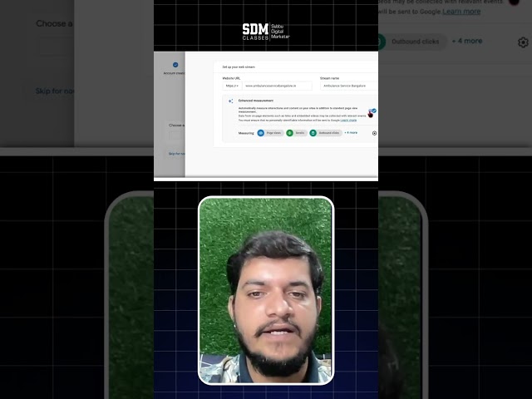The width and height of the screenshot is (532, 399).
Task: Click the Enhanced measurement sparkle icon
Action: (231, 101)
